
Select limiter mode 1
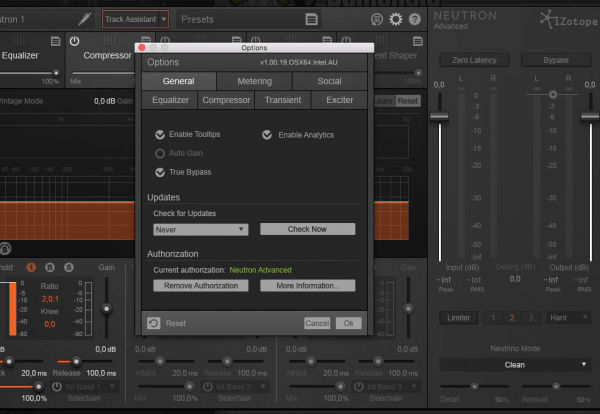[493, 318]
